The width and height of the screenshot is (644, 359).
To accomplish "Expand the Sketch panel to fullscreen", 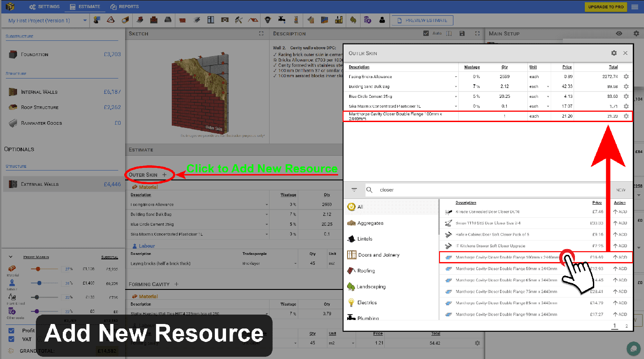I will (261, 34).
